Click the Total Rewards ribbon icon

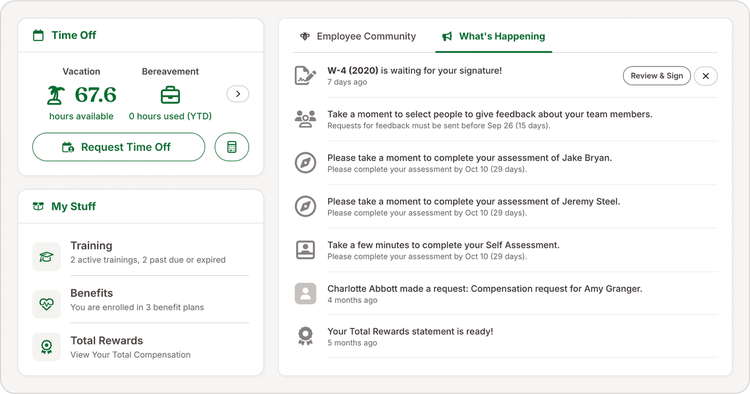46,347
